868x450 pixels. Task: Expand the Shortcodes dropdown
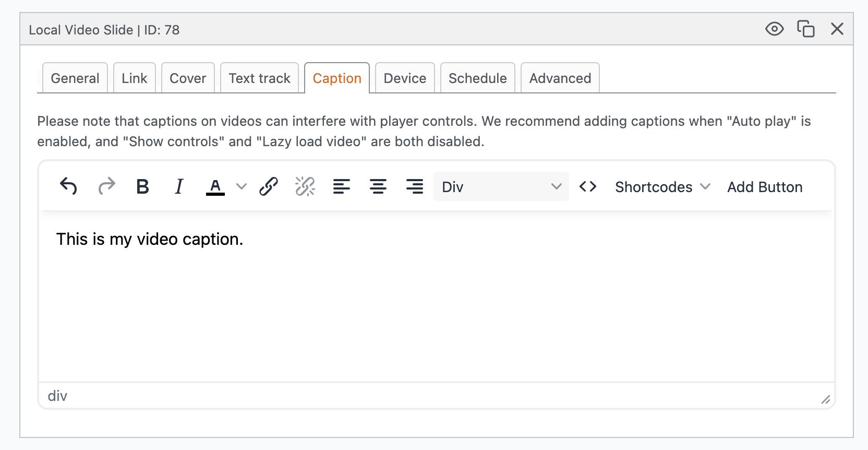tap(662, 187)
